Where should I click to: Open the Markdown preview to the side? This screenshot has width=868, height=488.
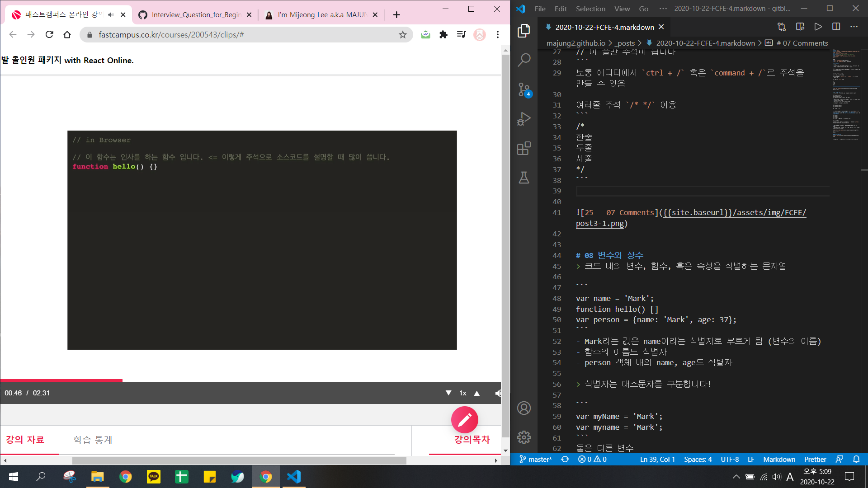tap(800, 27)
